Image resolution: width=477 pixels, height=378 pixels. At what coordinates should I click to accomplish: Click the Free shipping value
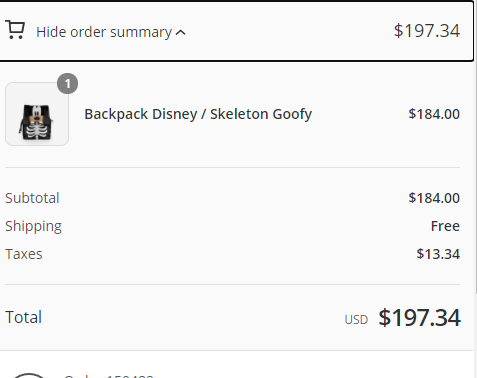click(x=445, y=226)
